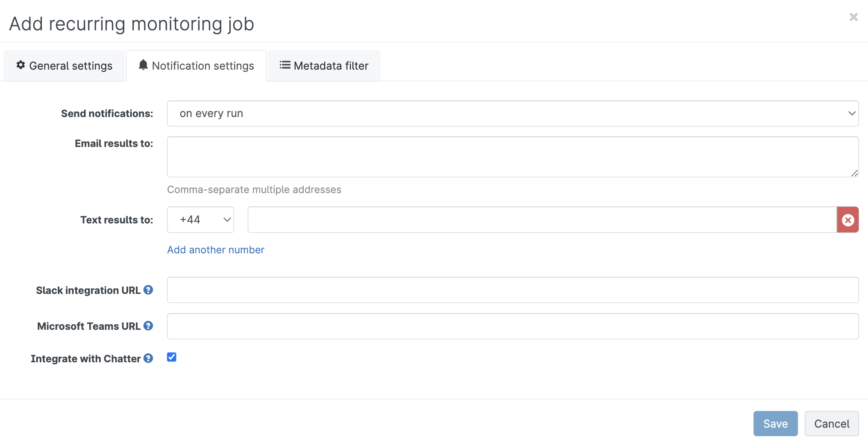868x446 pixels.
Task: Focus the Email results to text area
Action: pyautogui.click(x=513, y=157)
